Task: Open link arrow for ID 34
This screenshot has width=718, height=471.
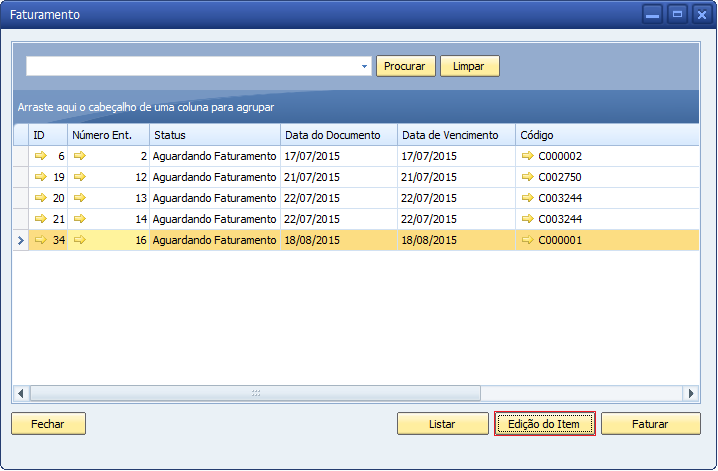Action: click(41, 240)
